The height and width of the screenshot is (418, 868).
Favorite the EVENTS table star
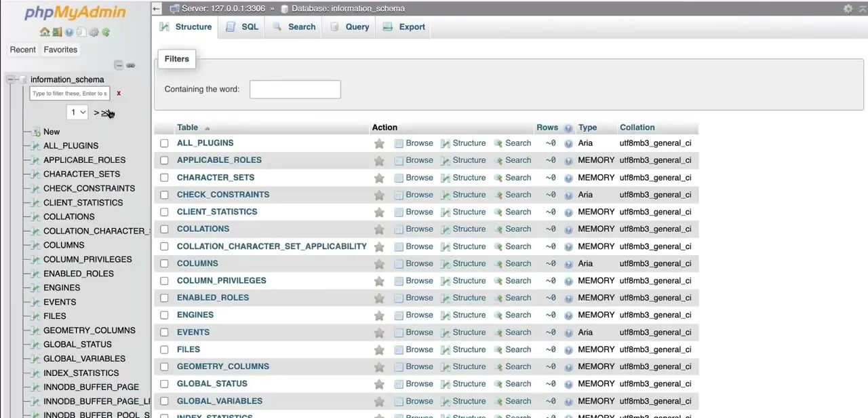click(379, 332)
